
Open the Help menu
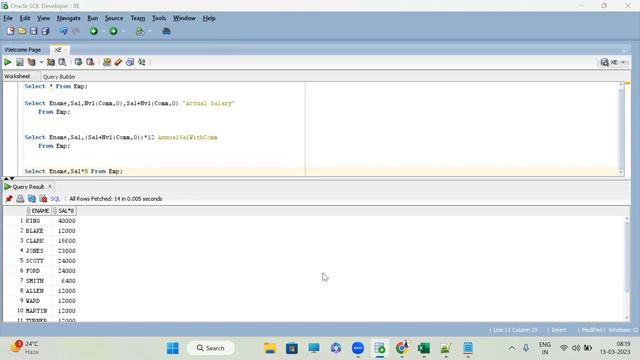pos(209,18)
